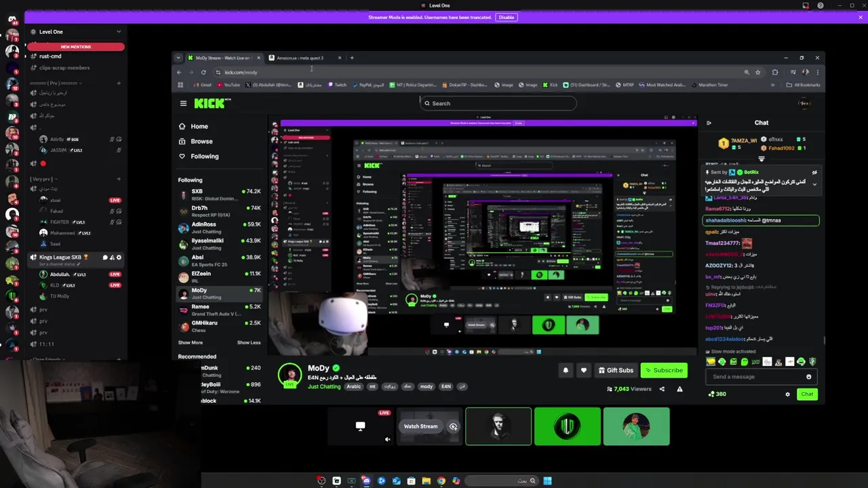This screenshot has height=488, width=868.
Task: Open YouTube bookmark in bookmarks bar
Action: pos(227,85)
